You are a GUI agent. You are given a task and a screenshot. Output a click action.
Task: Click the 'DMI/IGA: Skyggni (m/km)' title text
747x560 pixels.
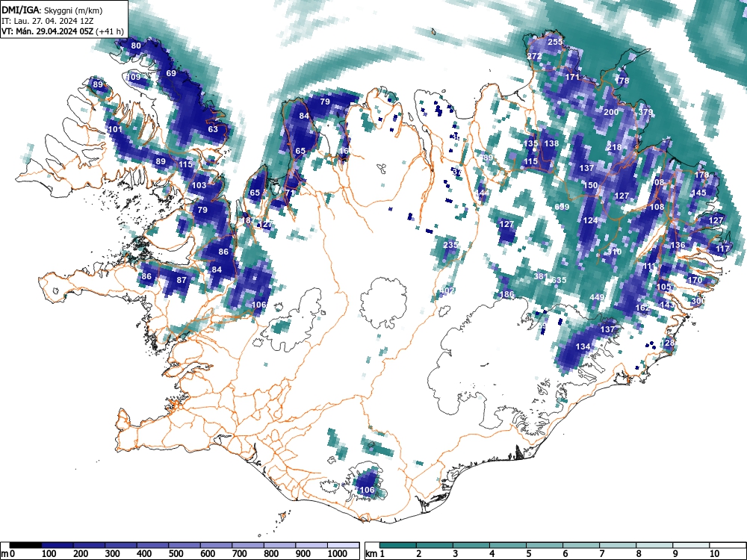click(x=52, y=10)
